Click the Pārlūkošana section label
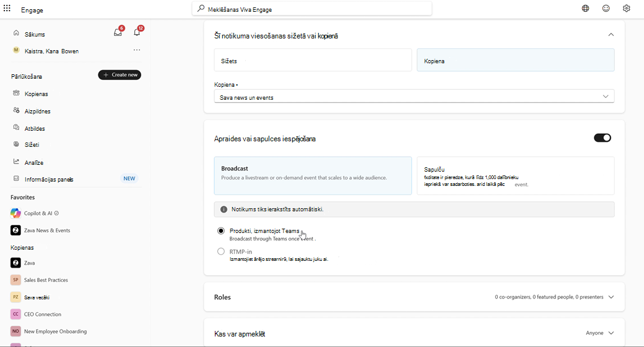Viewport: 644px width, 347px height. pos(26,76)
